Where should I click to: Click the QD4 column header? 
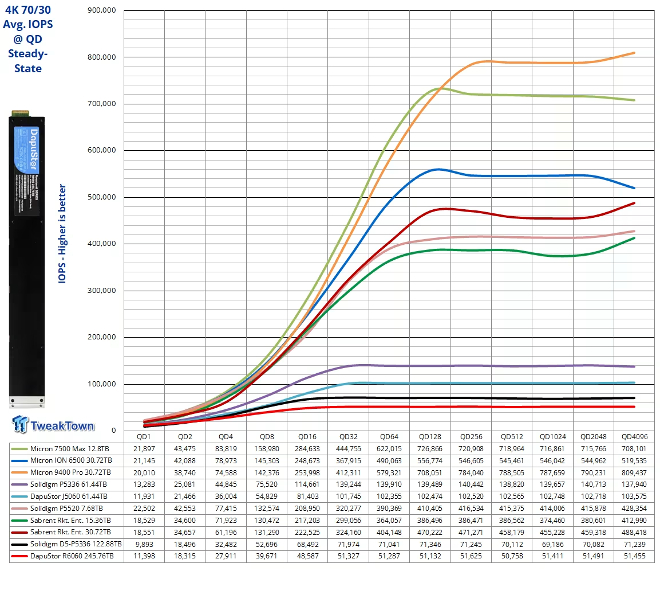point(226,437)
